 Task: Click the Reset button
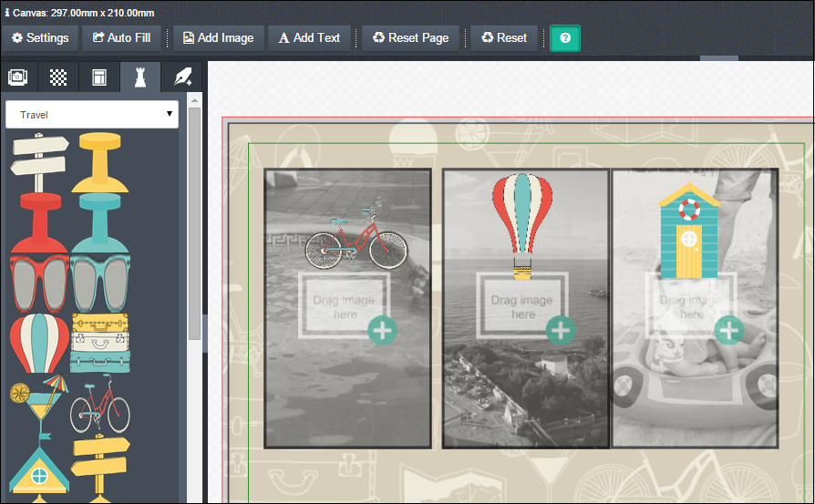pyautogui.click(x=505, y=38)
